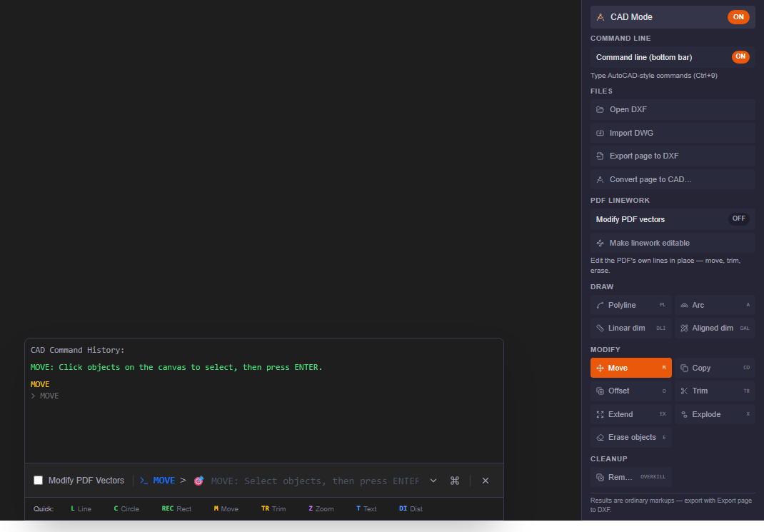
Task: Click the Zoom quick command
Action: (x=321, y=508)
